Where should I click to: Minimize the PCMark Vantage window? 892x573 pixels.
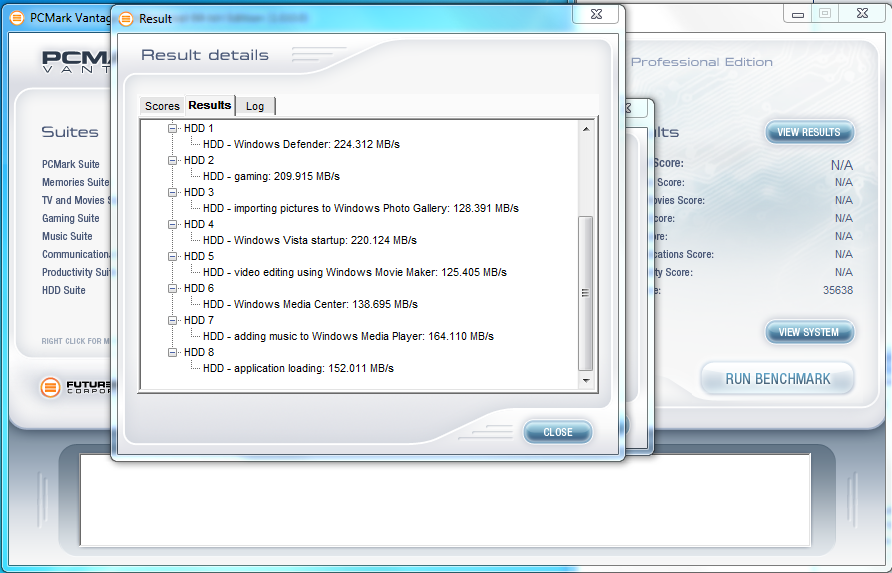click(798, 14)
